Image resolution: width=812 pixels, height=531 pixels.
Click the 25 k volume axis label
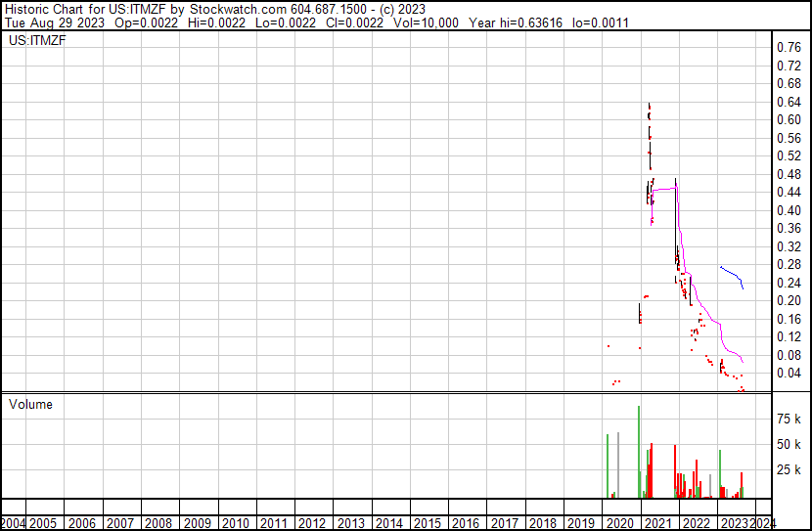coord(789,469)
